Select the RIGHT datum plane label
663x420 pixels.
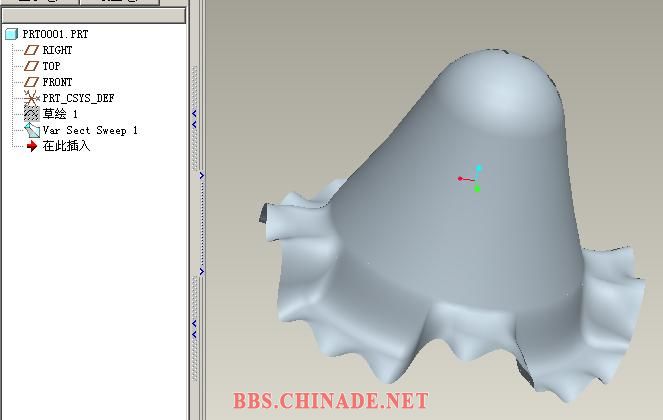click(57, 50)
